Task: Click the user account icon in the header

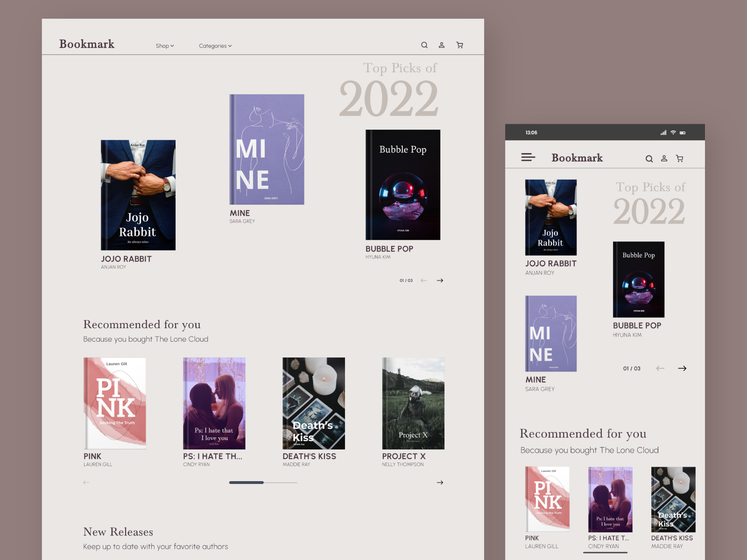Action: (x=442, y=45)
